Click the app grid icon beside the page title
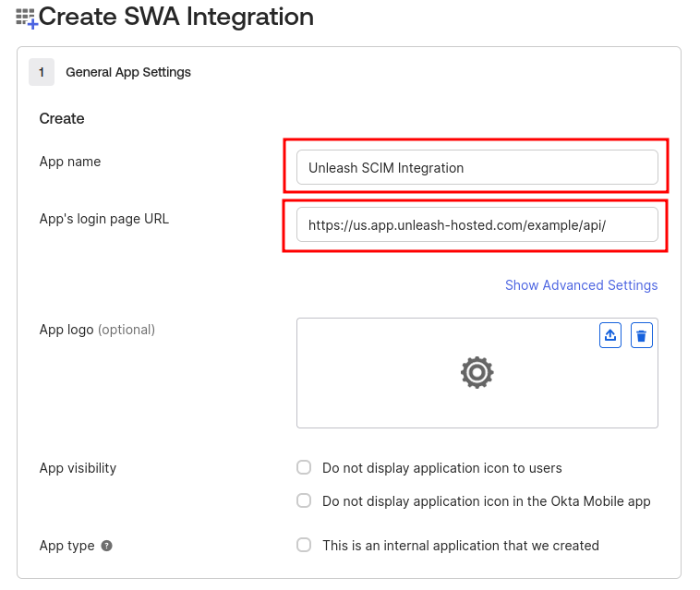 (26, 18)
